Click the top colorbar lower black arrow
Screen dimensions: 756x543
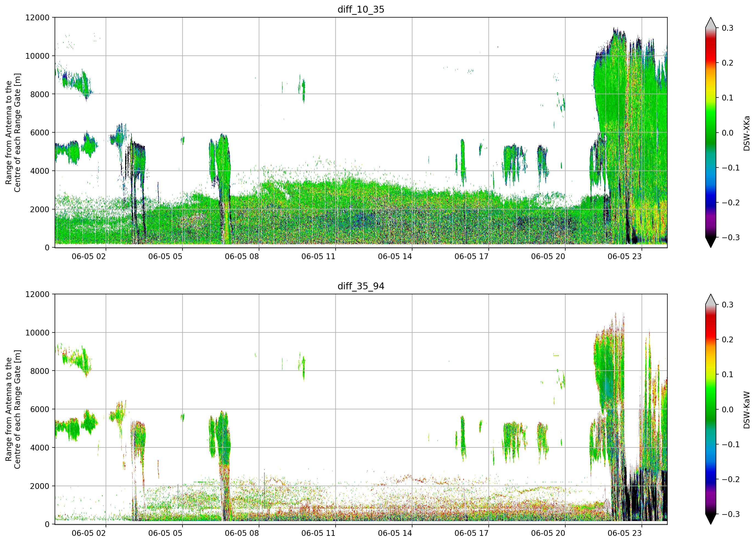click(711, 242)
